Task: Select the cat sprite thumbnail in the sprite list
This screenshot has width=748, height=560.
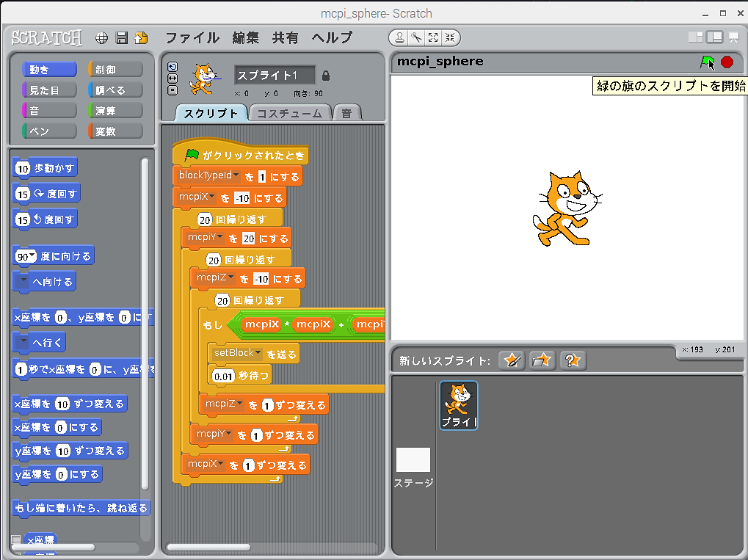Action: pos(459,405)
